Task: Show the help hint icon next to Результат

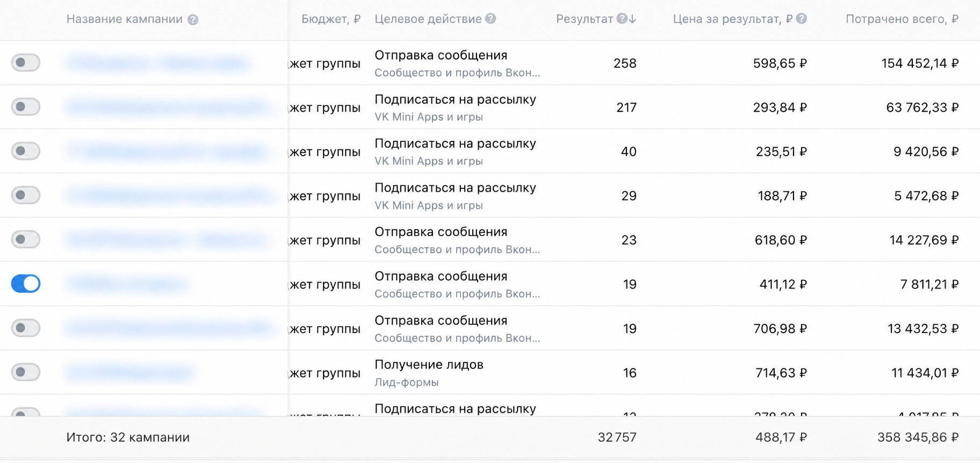Action: [622, 19]
